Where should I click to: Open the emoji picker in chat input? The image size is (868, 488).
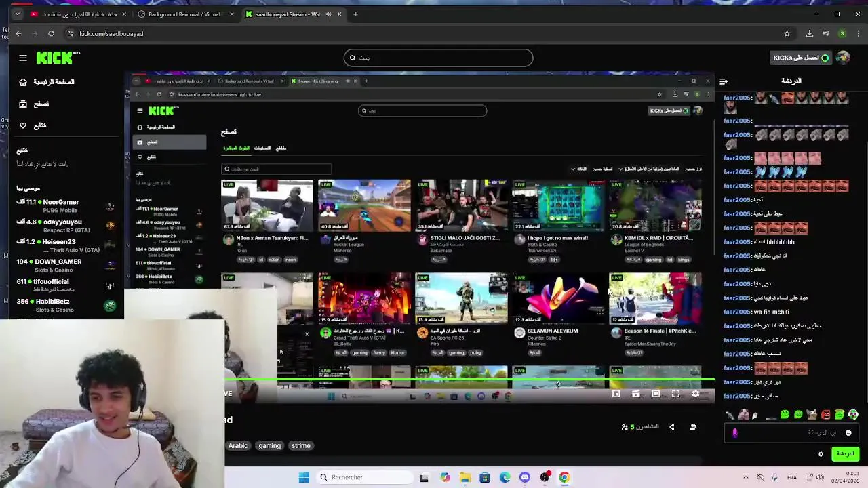848,433
